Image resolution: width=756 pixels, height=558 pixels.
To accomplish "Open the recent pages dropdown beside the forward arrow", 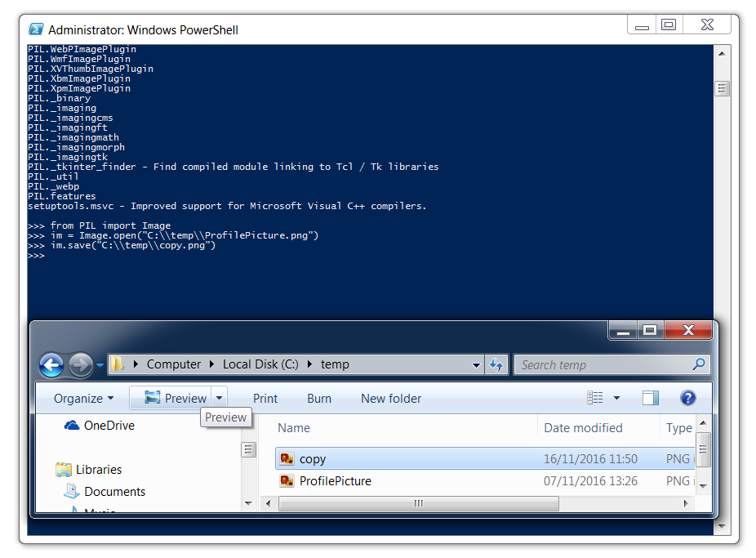I will pyautogui.click(x=100, y=365).
